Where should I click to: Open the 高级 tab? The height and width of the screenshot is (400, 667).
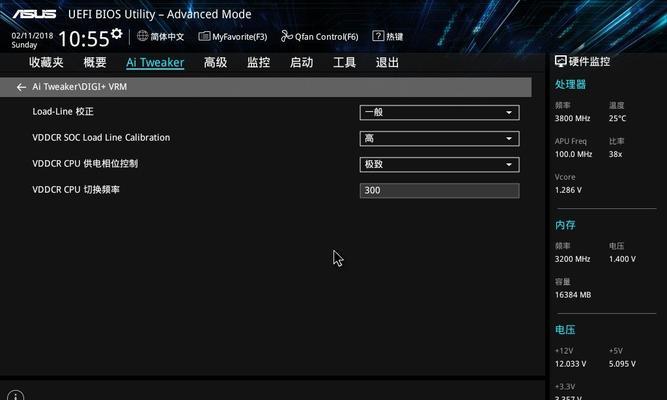coord(215,63)
